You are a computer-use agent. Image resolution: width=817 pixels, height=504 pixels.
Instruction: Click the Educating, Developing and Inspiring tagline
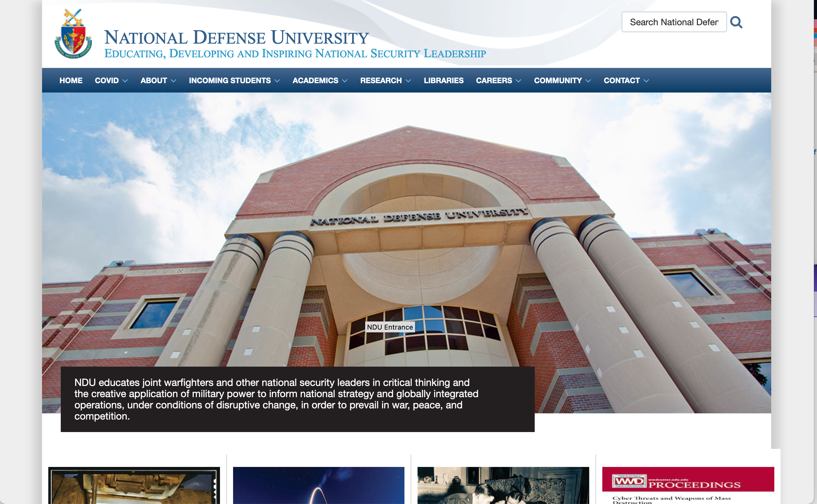click(x=295, y=53)
